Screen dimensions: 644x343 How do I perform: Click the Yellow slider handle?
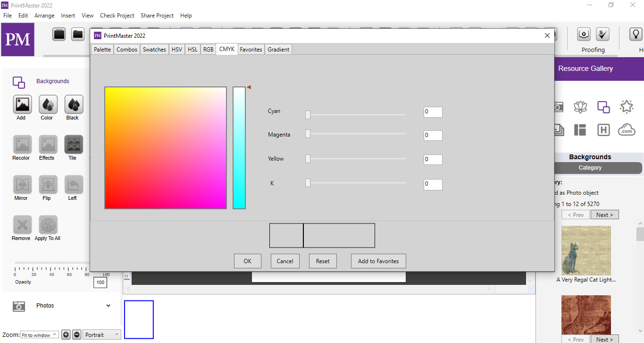pyautogui.click(x=308, y=158)
